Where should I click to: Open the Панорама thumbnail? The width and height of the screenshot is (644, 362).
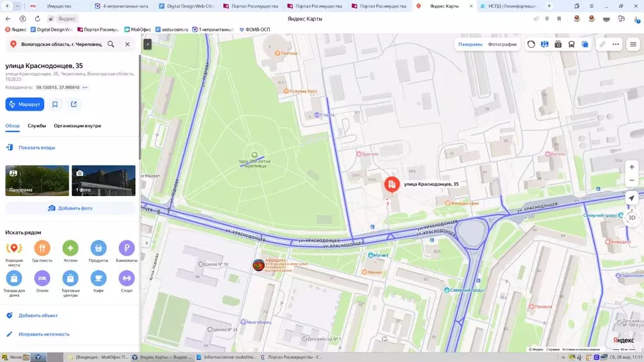[x=37, y=180]
